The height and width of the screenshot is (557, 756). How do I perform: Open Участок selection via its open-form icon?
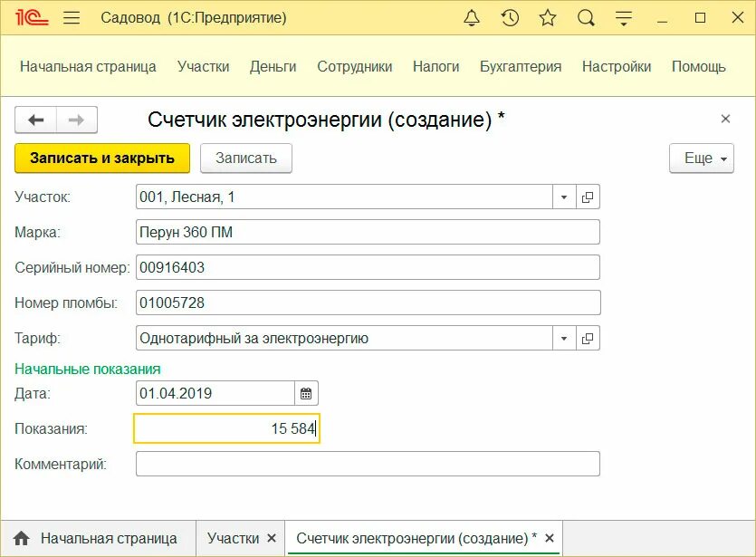(x=589, y=196)
